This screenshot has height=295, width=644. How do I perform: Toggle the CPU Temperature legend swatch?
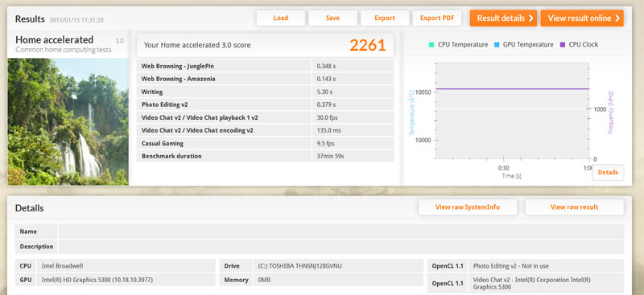[431, 45]
